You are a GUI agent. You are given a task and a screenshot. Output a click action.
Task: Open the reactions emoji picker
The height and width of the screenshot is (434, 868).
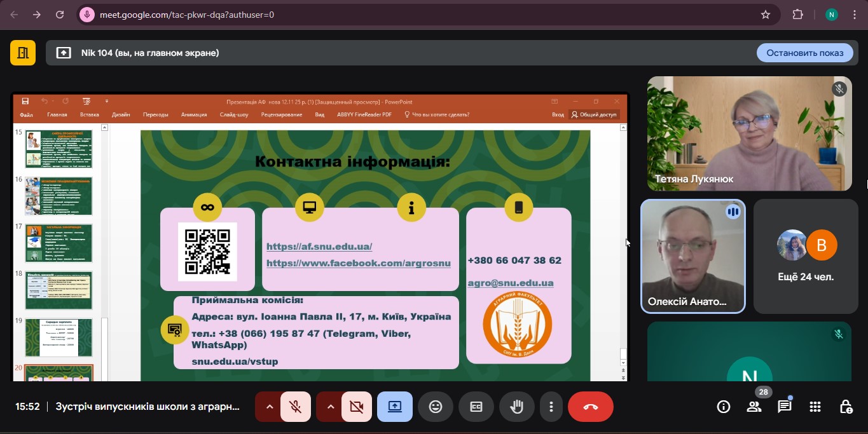tap(436, 407)
